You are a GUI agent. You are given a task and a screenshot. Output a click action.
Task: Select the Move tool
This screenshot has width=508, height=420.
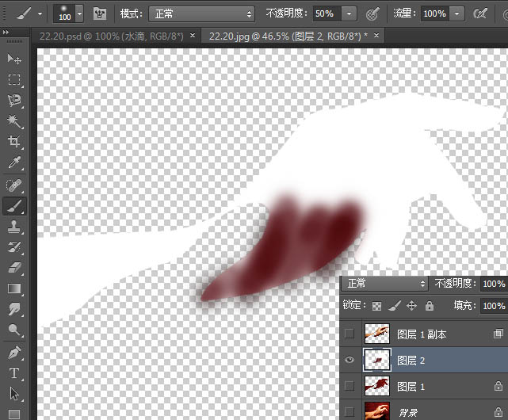14,59
